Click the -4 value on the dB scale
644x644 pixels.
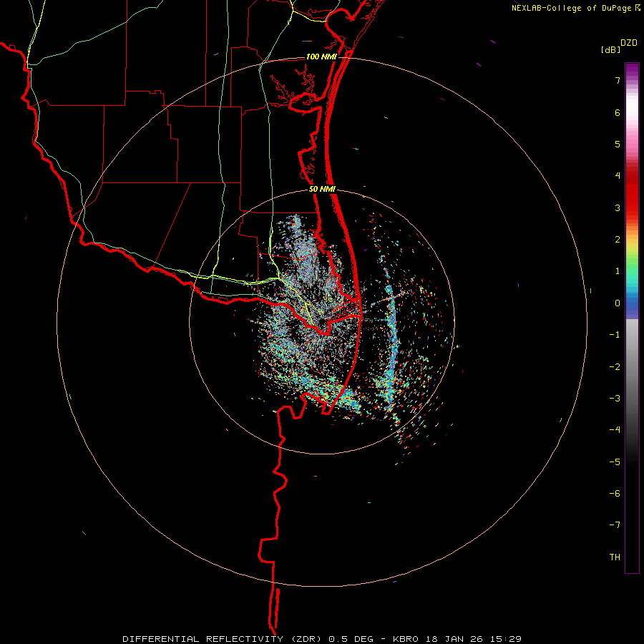click(615, 430)
